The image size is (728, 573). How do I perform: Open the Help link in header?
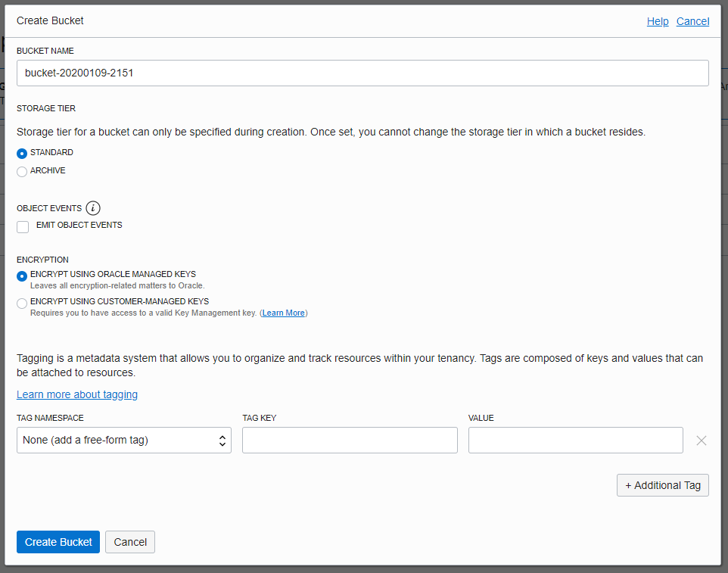tap(657, 21)
